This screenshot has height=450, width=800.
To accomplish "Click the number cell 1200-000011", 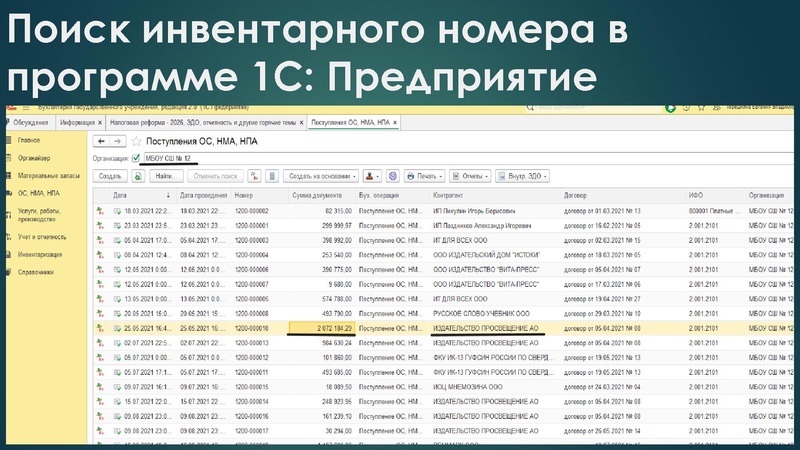I will 252,372.
